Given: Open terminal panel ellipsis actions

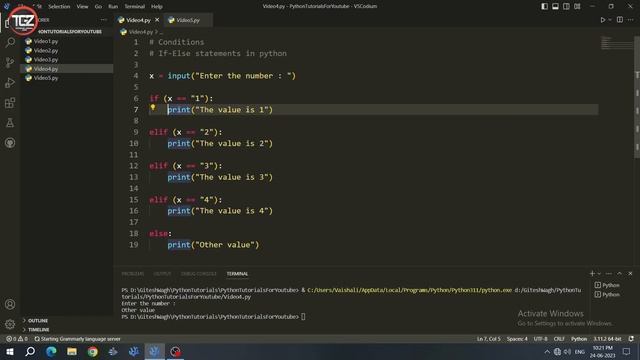Looking at the screenshot, I should coord(609,273).
